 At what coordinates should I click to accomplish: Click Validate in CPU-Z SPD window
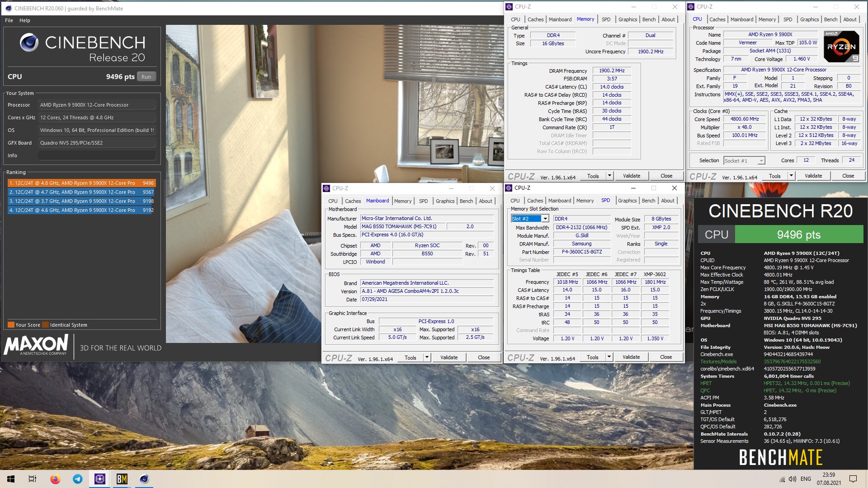(x=631, y=357)
